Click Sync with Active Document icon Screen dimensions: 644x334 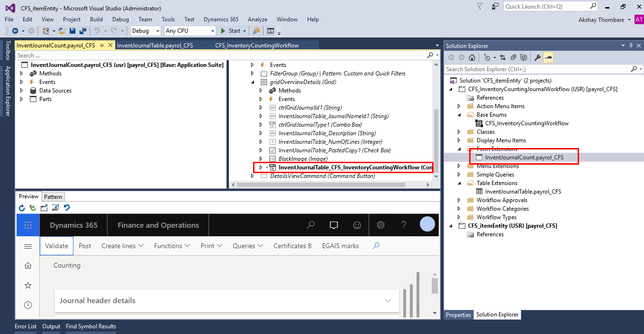(503, 57)
